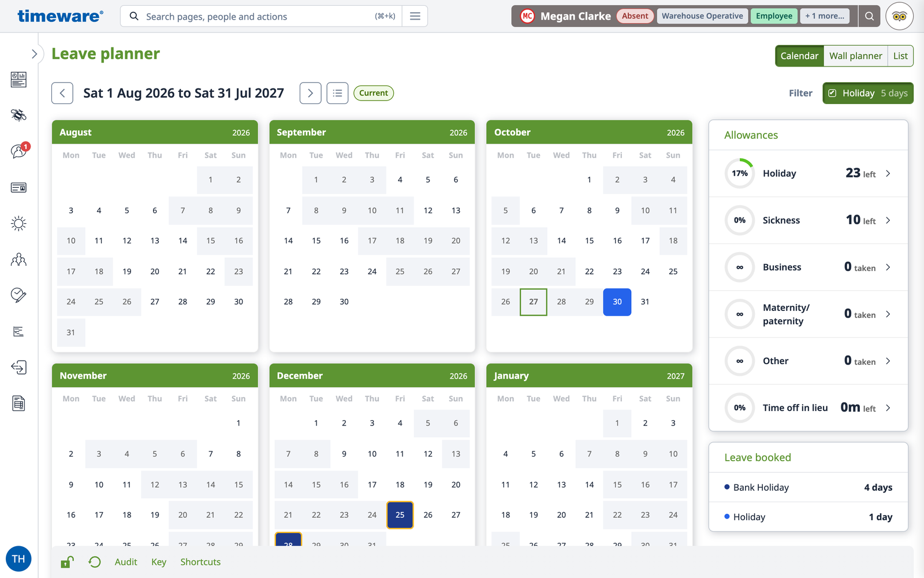The image size is (924, 578).
Task: Select the Holiday 1 day booked row
Action: 808,517
